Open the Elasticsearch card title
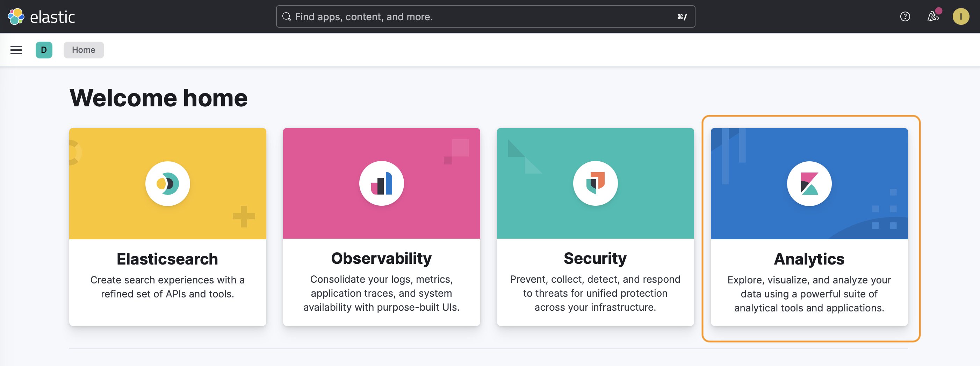Screen dimensions: 980x366 167,259
